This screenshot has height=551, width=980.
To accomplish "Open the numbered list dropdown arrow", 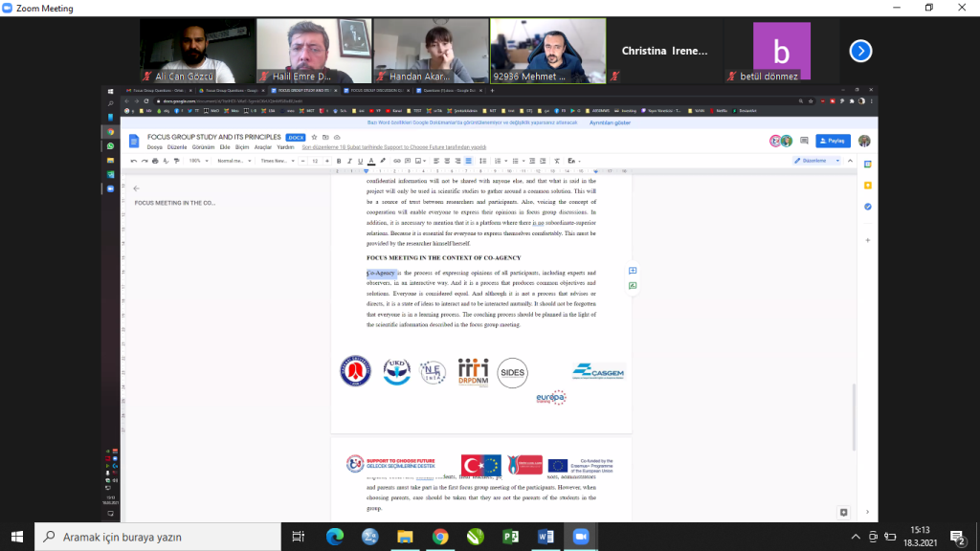I will (505, 161).
